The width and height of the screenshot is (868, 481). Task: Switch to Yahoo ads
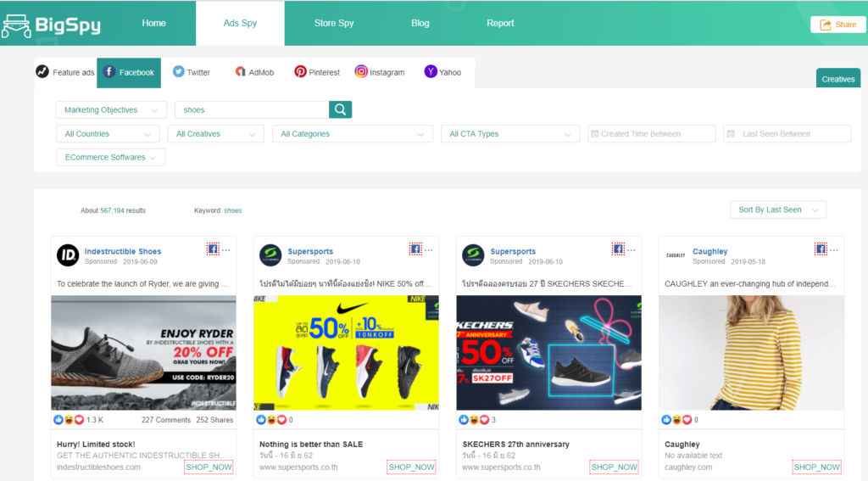(442, 72)
